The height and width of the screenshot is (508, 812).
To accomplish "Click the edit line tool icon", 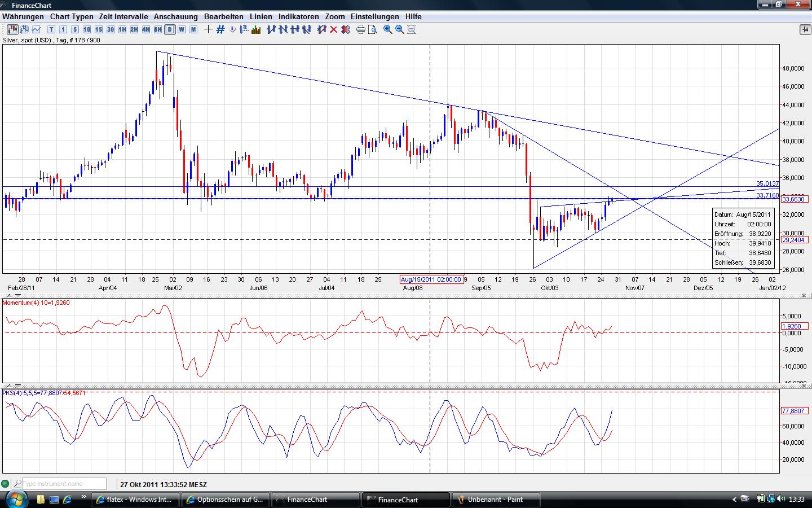I will [x=321, y=29].
